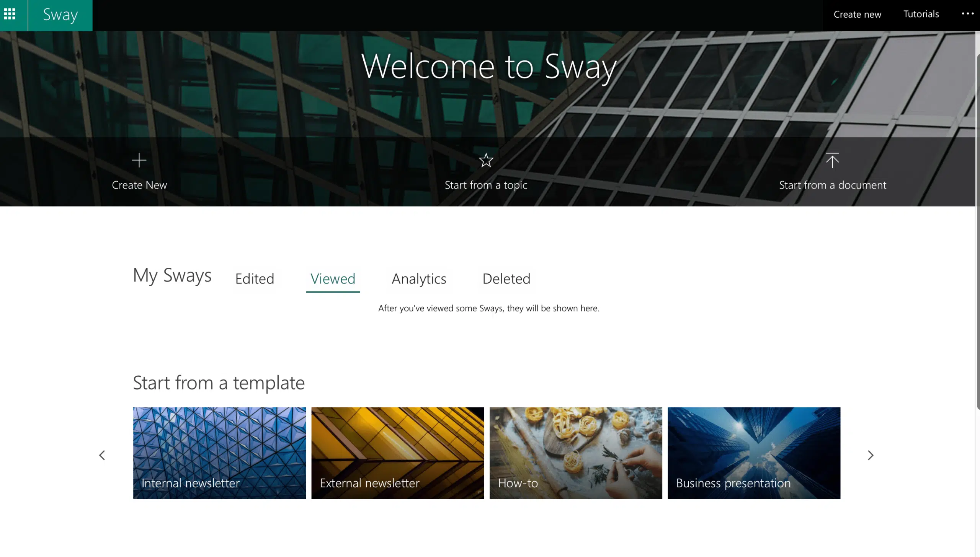Click Create new in the top bar
The image size is (980, 557).
click(857, 15)
